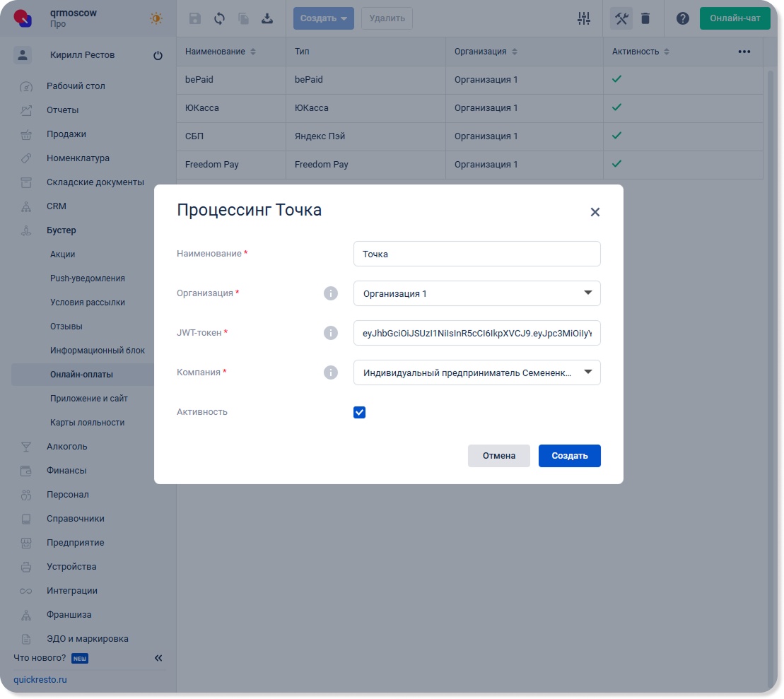This screenshot has width=784, height=699.
Task: Click the JWT-токен input field
Action: pos(476,333)
